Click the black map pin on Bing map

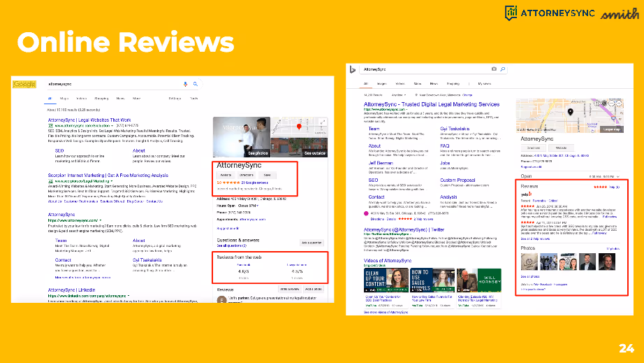pos(570,112)
